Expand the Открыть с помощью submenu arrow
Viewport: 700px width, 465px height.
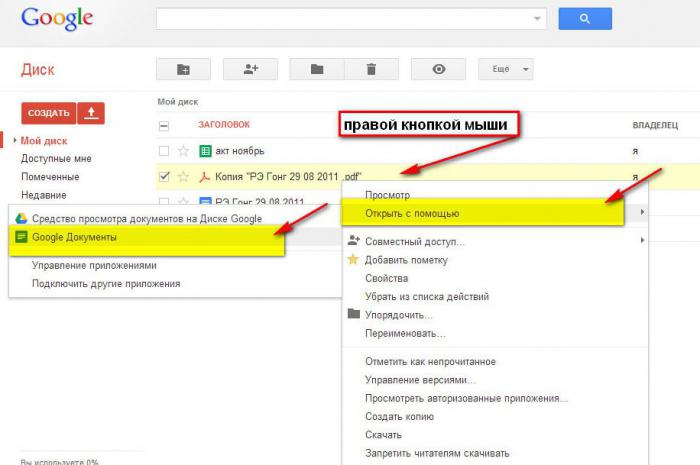pos(642,212)
